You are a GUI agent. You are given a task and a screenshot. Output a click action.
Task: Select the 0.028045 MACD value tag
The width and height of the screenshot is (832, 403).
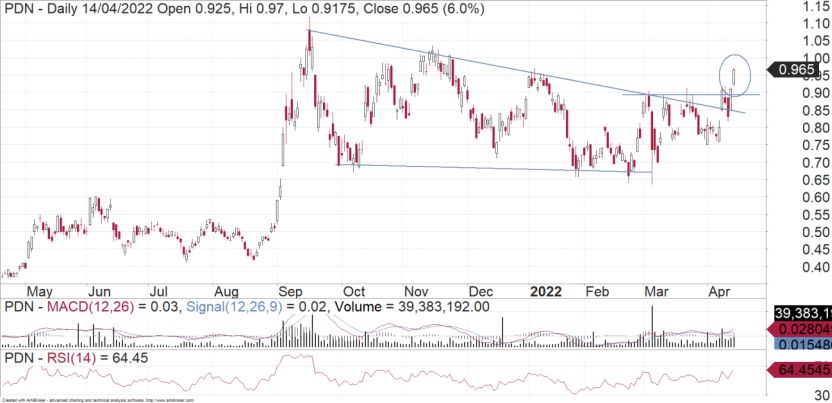coord(800,331)
